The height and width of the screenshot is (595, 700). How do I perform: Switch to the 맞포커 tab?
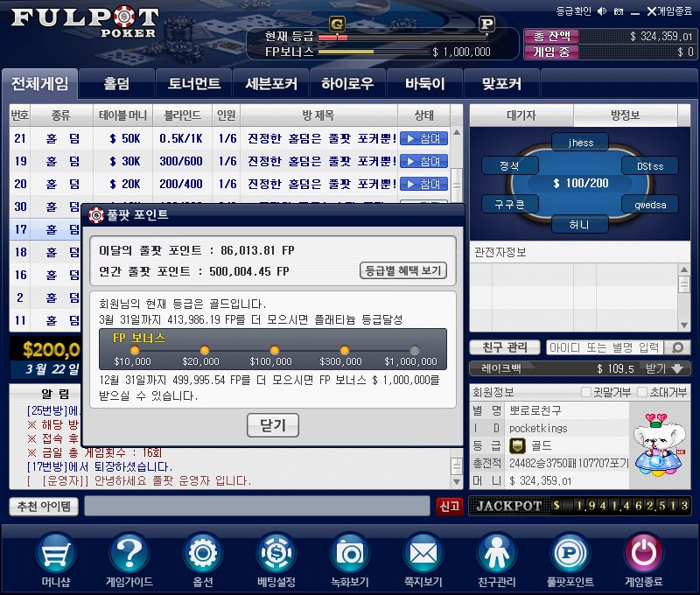(501, 83)
